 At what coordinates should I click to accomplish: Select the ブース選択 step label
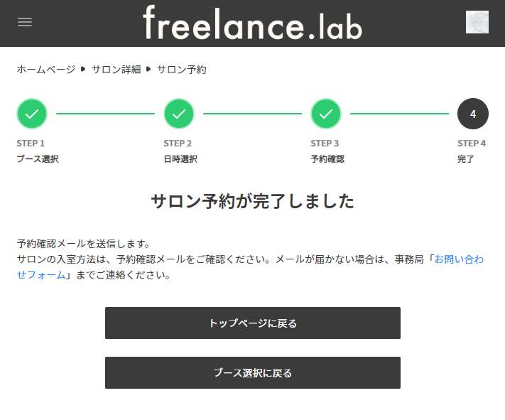tap(38, 159)
